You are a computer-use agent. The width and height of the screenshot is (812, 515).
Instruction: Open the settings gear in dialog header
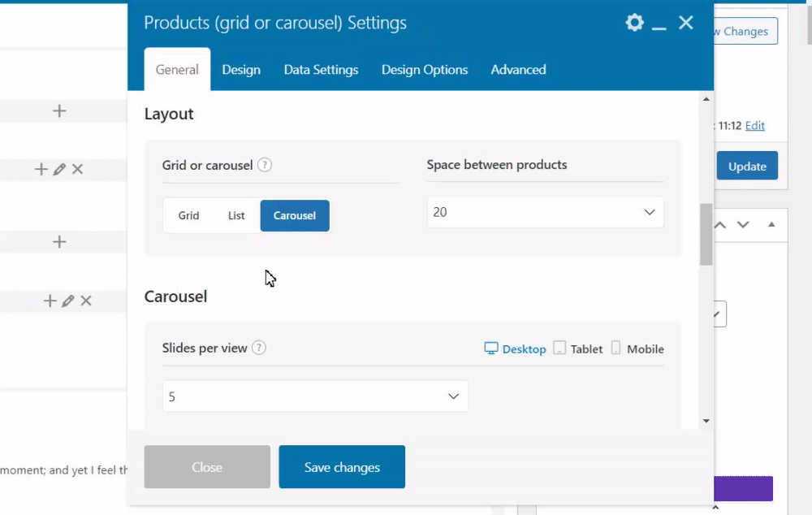click(634, 23)
